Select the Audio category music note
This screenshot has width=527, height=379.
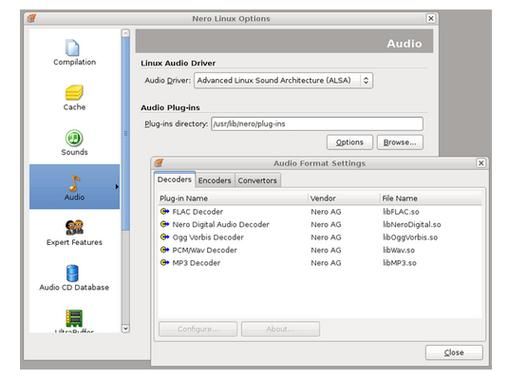tap(74, 183)
